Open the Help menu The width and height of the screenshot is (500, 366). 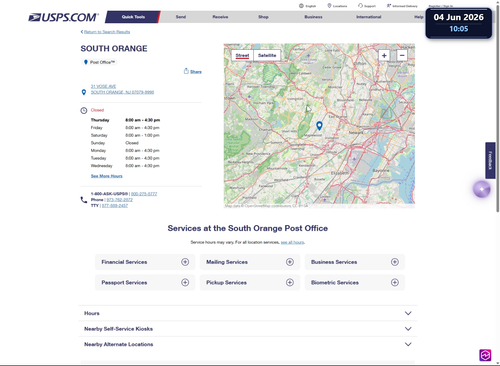click(419, 17)
